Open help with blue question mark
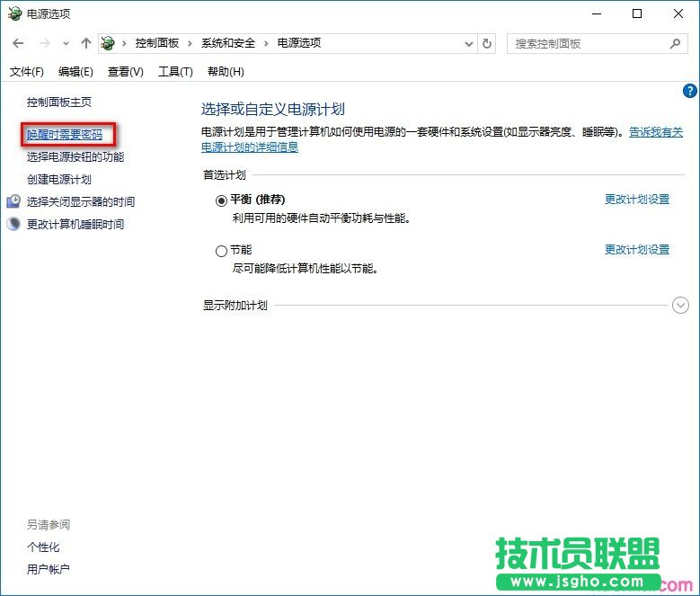 coord(689,91)
